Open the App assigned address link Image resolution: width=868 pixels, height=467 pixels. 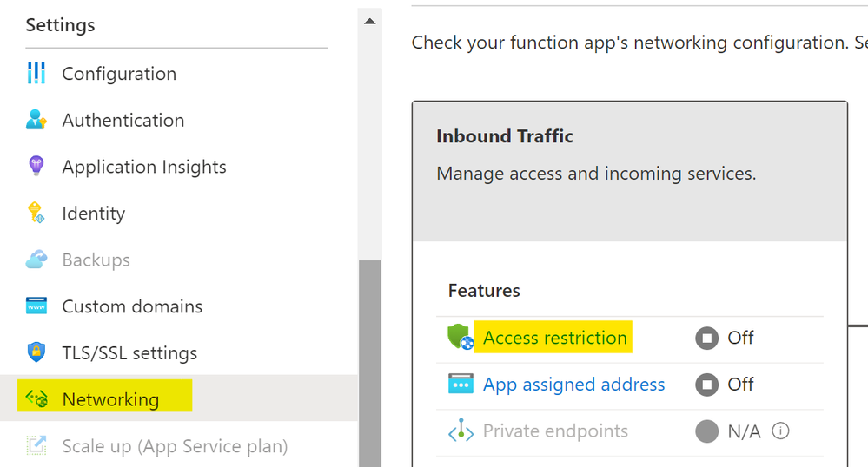coord(573,384)
